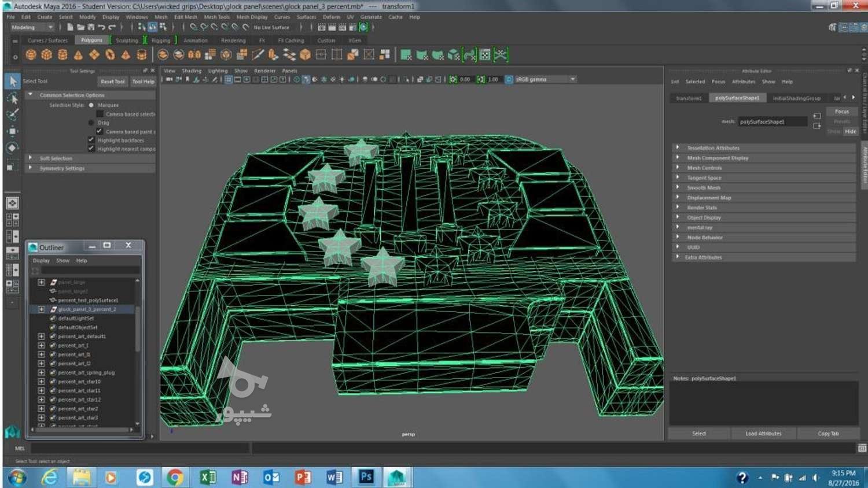Screen dimensions: 868x488
Task: Open the Modeling menu set dropdown
Action: [32, 27]
